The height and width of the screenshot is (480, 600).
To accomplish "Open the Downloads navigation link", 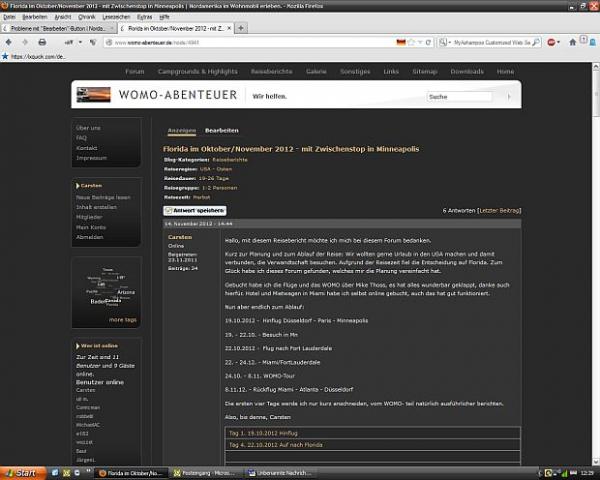I will (x=467, y=72).
